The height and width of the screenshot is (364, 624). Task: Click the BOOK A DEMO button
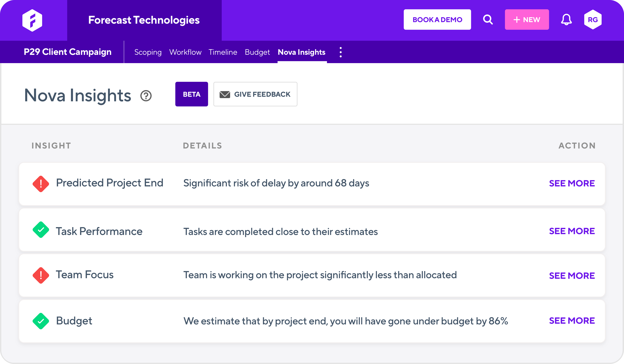(x=437, y=19)
